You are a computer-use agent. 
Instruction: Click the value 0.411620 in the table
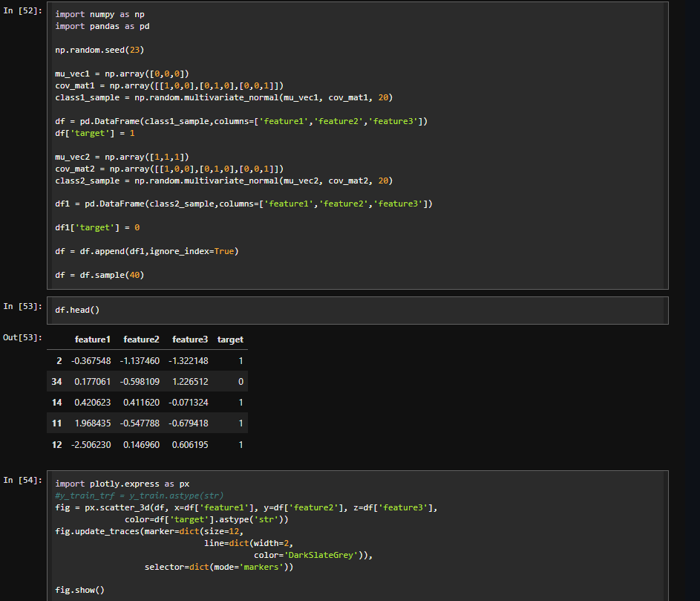(x=141, y=403)
